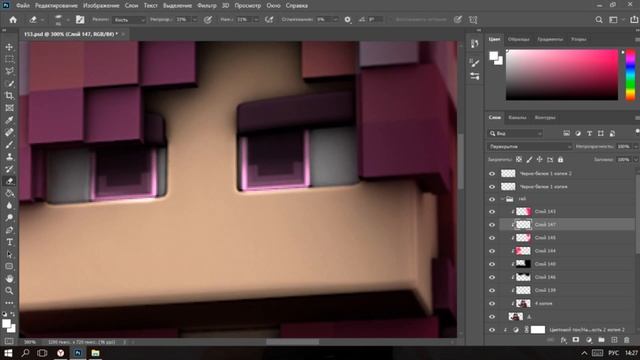Image resolution: width=640 pixels, height=360 pixels.
Task: Select the Healing Brush tool
Action: tap(9, 132)
